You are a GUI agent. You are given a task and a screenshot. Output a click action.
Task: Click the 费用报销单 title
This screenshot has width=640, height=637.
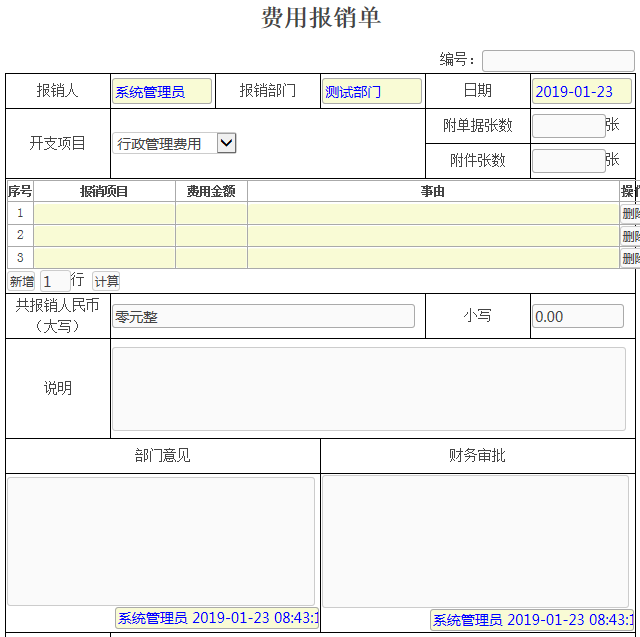coord(321,18)
